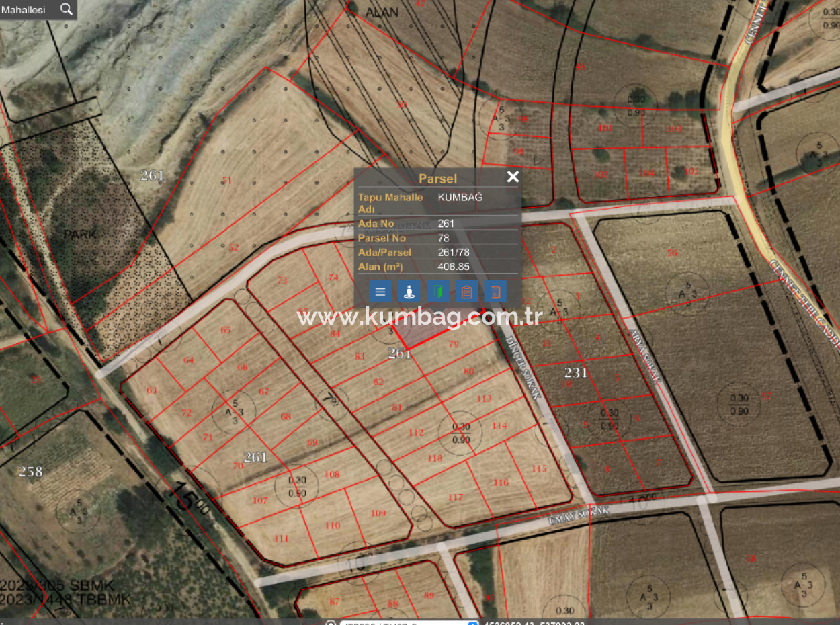The height and width of the screenshot is (625, 840).
Task: Open the hamburger list in the Parsel popup
Action: 380,291
